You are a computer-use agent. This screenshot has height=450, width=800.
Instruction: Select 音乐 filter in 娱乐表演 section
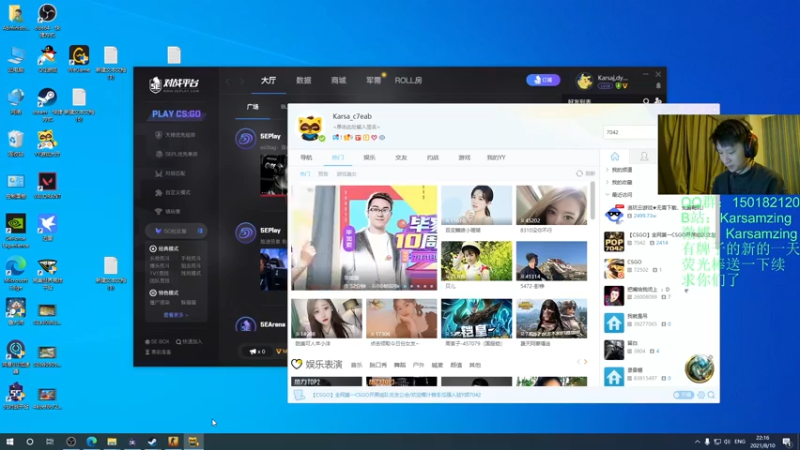357,365
